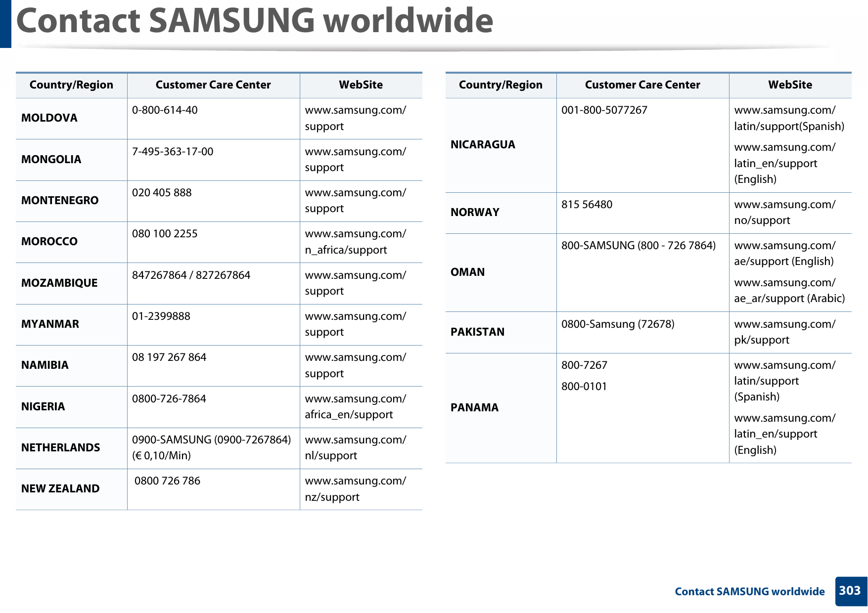Click the Pakistan pk/support website link
This screenshot has width=868, height=613.
tap(784, 332)
